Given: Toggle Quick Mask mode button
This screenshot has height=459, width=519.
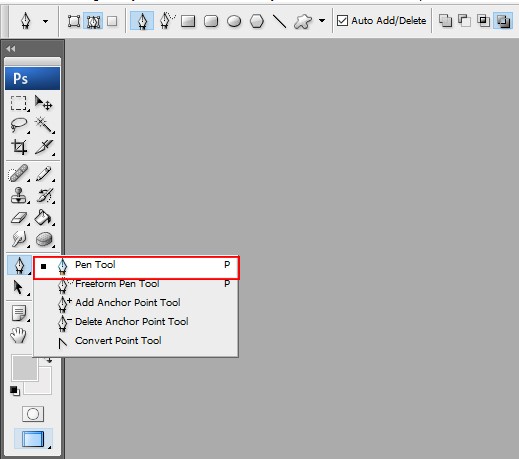Looking at the screenshot, I should pos(33,414).
